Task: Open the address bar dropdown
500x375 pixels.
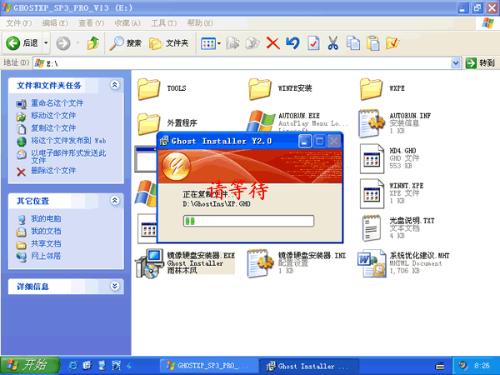Action: coord(456,63)
